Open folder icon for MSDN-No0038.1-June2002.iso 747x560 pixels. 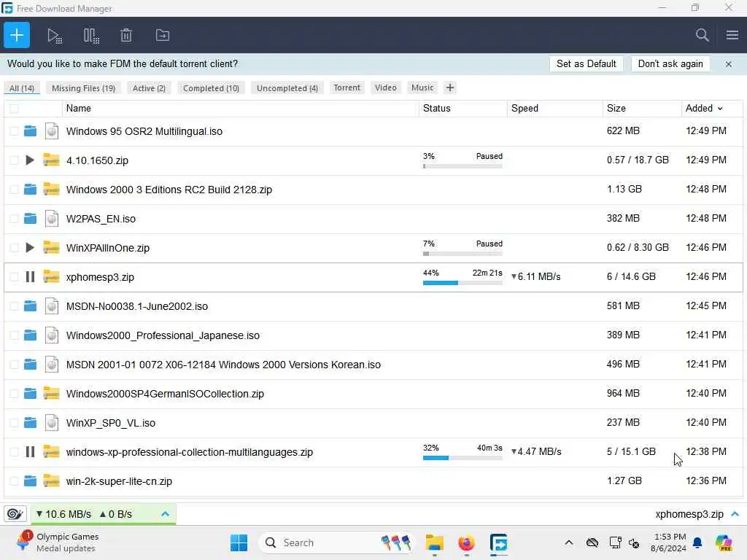30,306
